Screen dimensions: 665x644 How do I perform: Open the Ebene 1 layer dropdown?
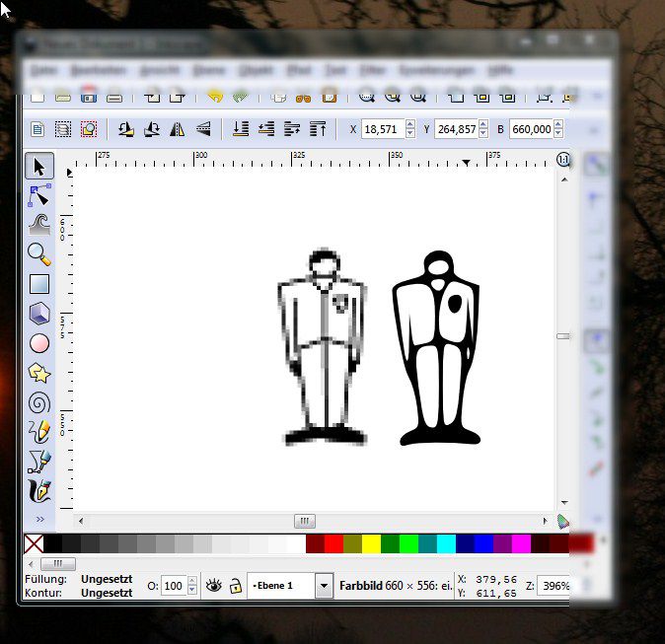(323, 586)
